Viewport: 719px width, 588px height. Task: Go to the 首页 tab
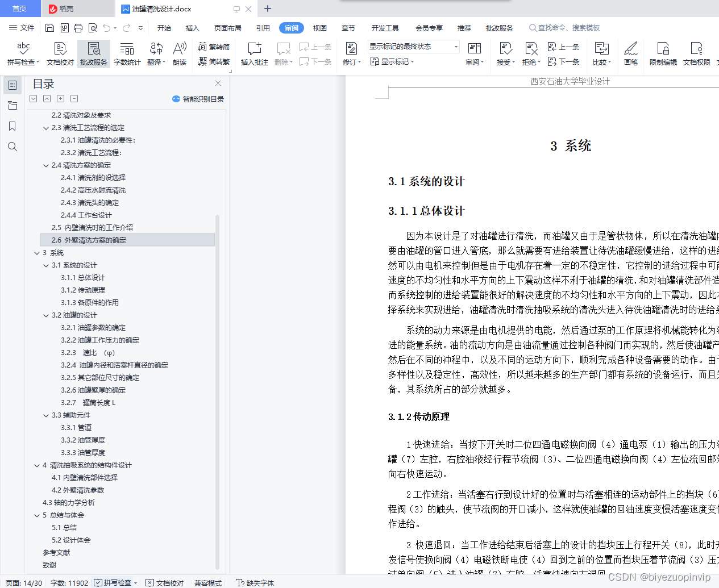20,9
